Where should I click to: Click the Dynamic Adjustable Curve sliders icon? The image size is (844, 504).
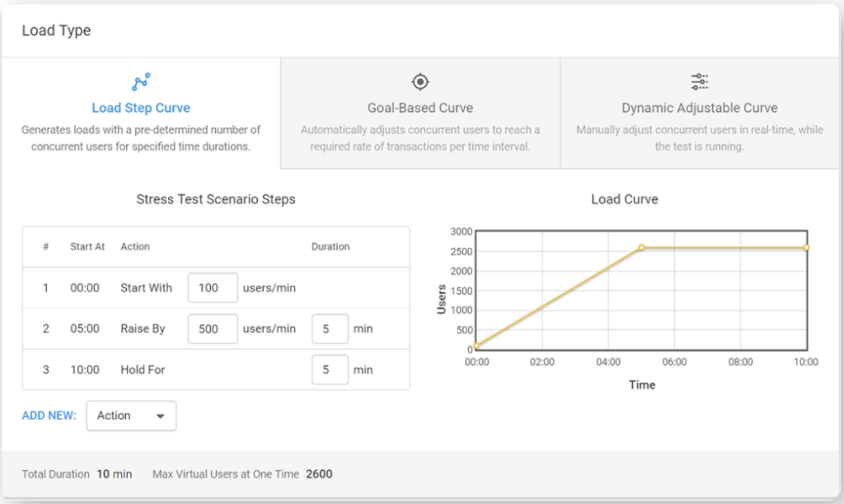[699, 82]
